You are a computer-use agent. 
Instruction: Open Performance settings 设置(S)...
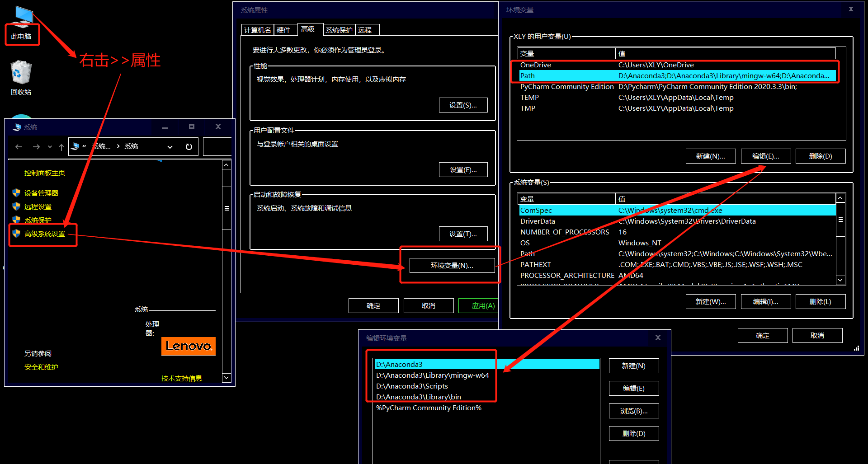(463, 105)
